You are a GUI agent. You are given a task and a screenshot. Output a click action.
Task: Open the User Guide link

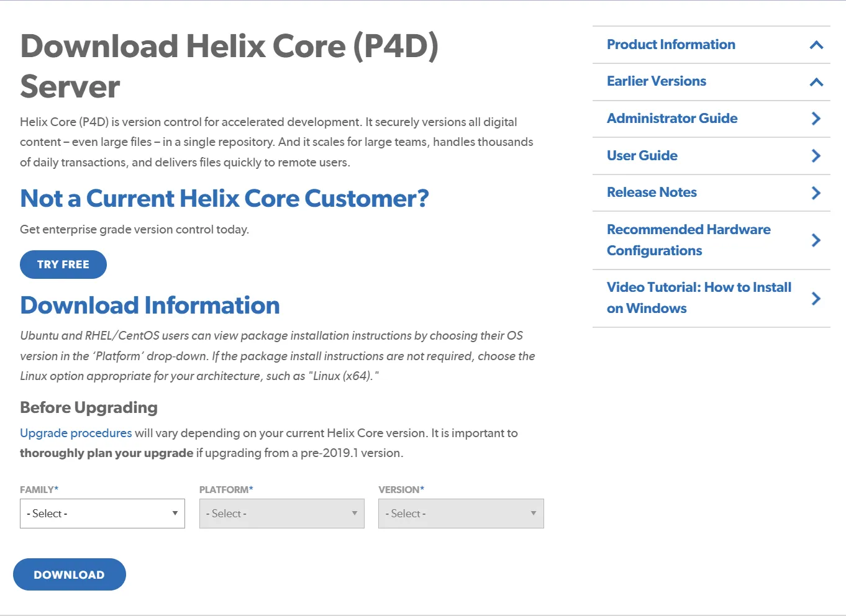coord(642,156)
